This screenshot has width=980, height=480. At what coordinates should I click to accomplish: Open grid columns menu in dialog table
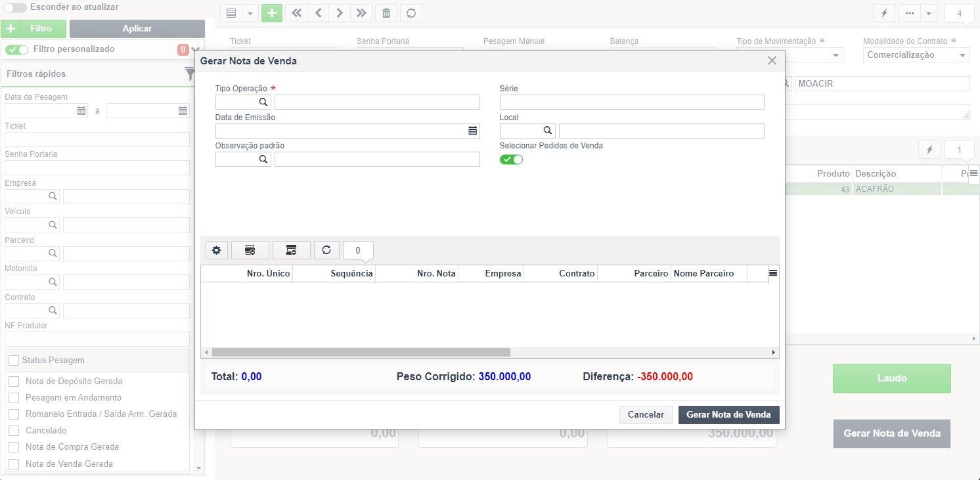click(773, 273)
